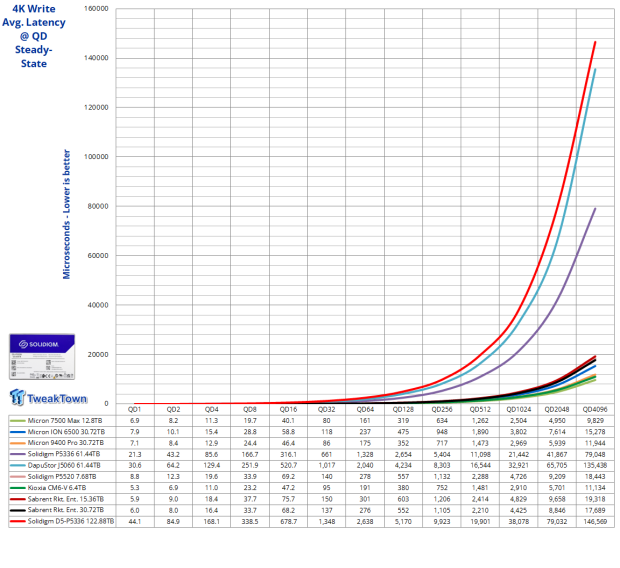
Task: Click the value 15,278 in the table
Action: point(595,432)
